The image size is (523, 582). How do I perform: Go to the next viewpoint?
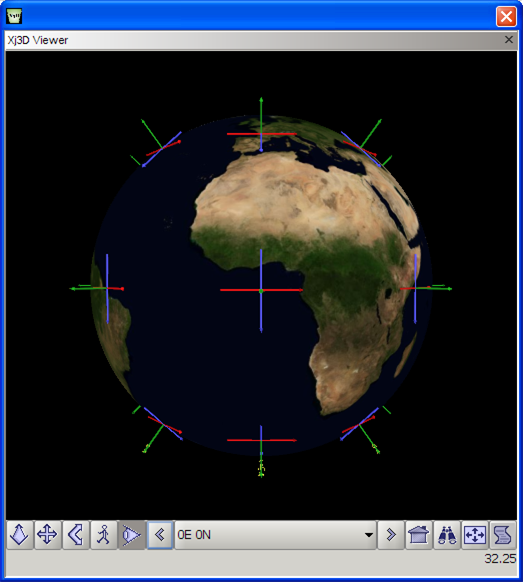(x=390, y=535)
